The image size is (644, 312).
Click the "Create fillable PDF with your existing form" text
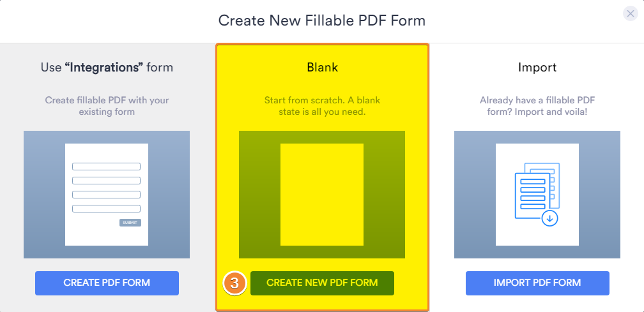pos(107,106)
